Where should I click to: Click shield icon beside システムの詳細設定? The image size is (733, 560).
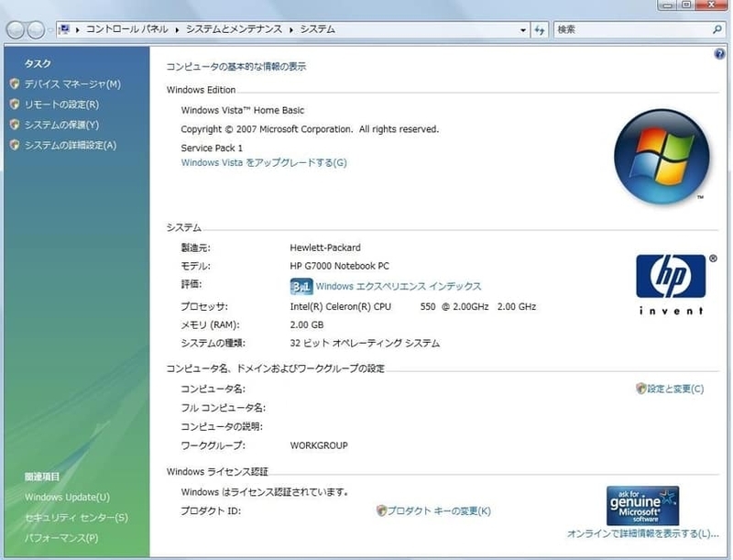pyautogui.click(x=15, y=145)
